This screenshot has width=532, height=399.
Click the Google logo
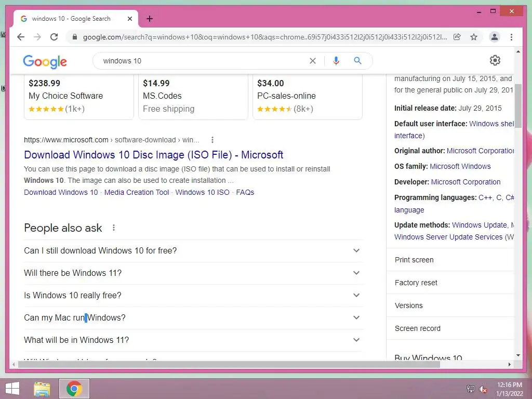pyautogui.click(x=45, y=61)
